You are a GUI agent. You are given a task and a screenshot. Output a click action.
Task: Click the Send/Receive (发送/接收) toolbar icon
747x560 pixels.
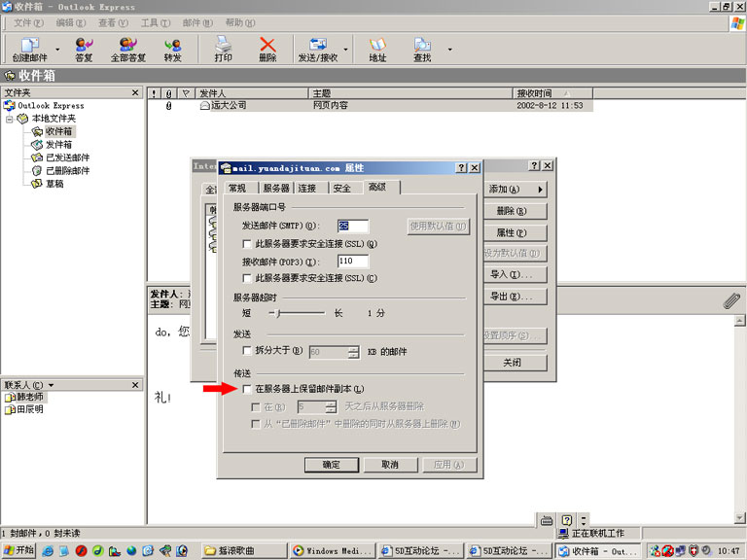click(318, 49)
